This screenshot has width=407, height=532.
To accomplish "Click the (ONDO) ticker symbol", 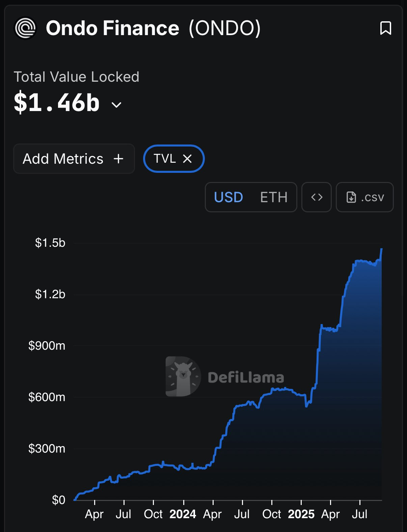I will (x=225, y=28).
